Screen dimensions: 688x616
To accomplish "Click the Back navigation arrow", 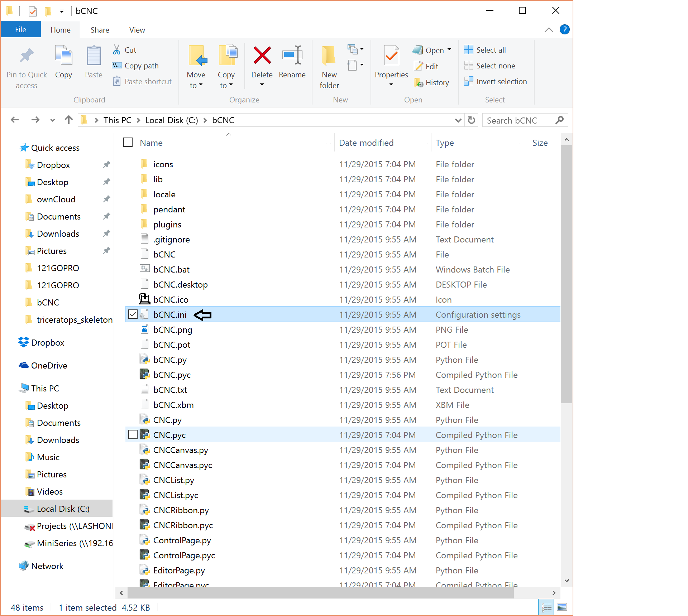I will tap(15, 120).
